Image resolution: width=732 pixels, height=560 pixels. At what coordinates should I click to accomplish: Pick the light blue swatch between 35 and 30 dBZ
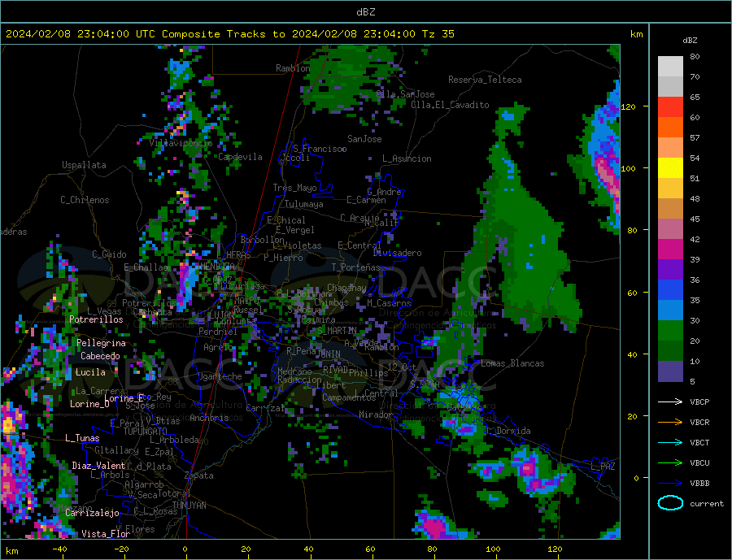click(x=670, y=310)
